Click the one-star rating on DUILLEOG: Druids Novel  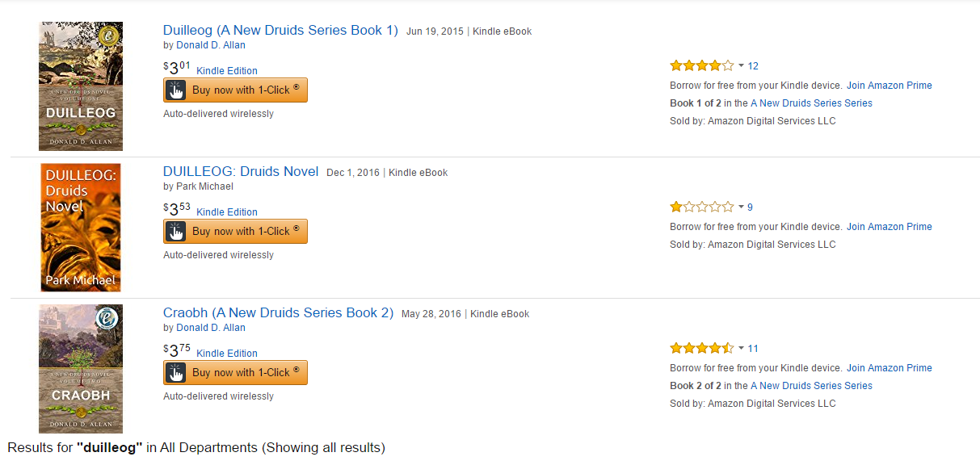pyautogui.click(x=701, y=207)
